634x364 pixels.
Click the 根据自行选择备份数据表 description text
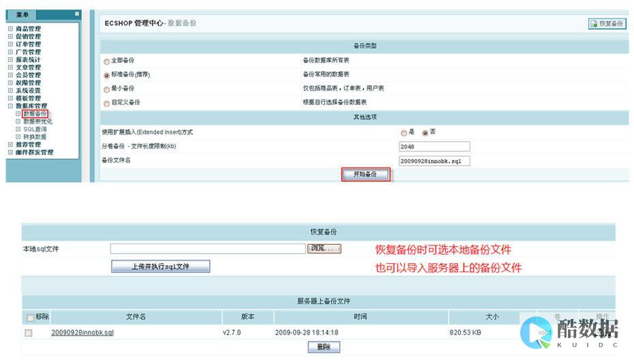335,102
